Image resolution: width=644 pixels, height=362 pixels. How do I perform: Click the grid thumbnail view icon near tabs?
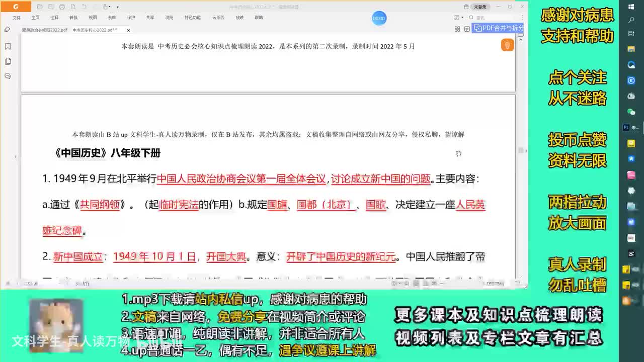coord(457,29)
